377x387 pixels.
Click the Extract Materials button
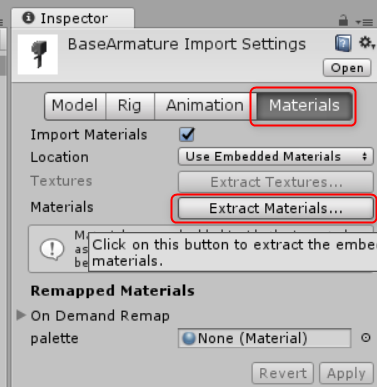(276, 208)
